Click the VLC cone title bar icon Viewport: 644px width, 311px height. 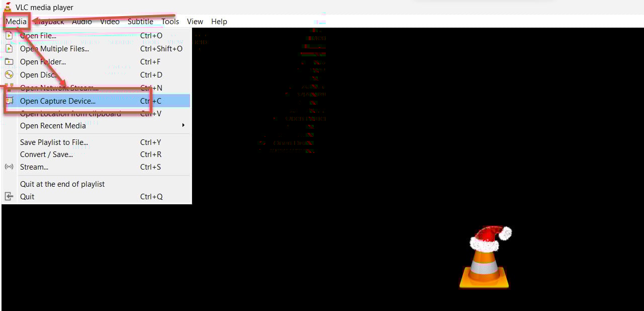tap(8, 7)
